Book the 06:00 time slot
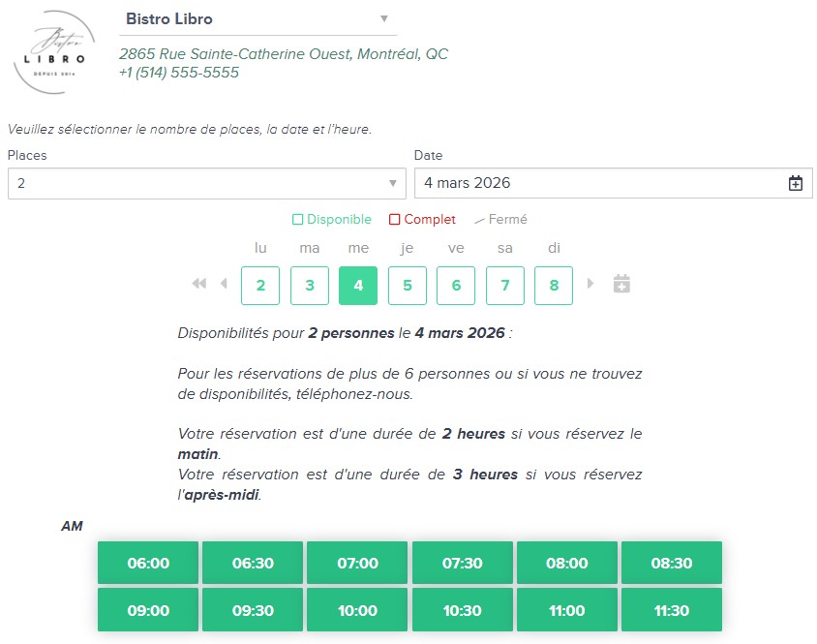The image size is (817, 644). coord(148,563)
